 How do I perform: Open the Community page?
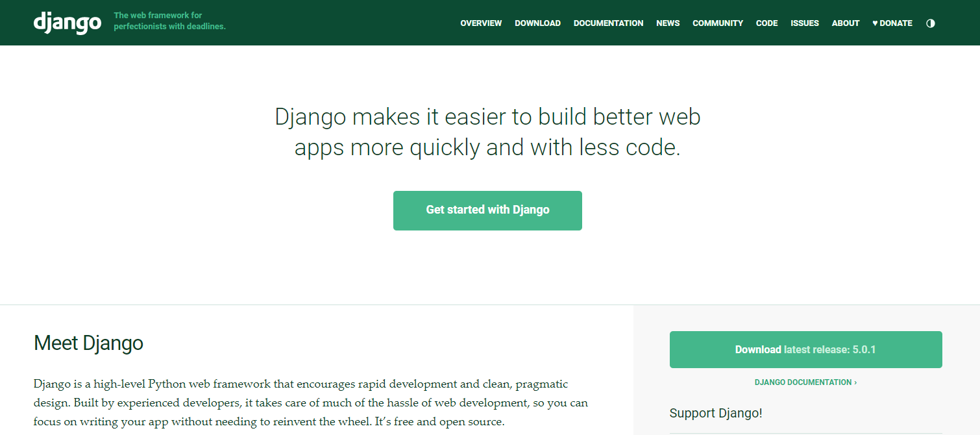tap(718, 23)
